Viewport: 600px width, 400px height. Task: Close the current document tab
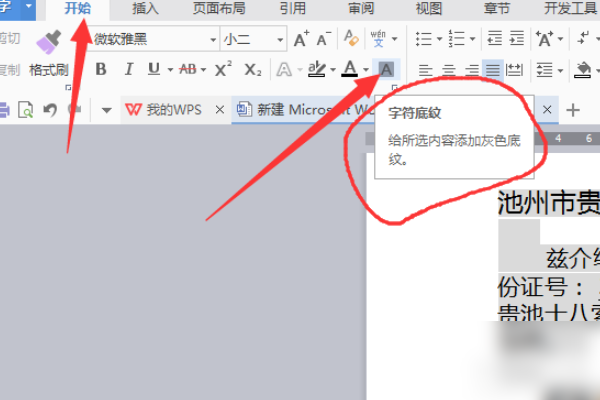click(547, 110)
